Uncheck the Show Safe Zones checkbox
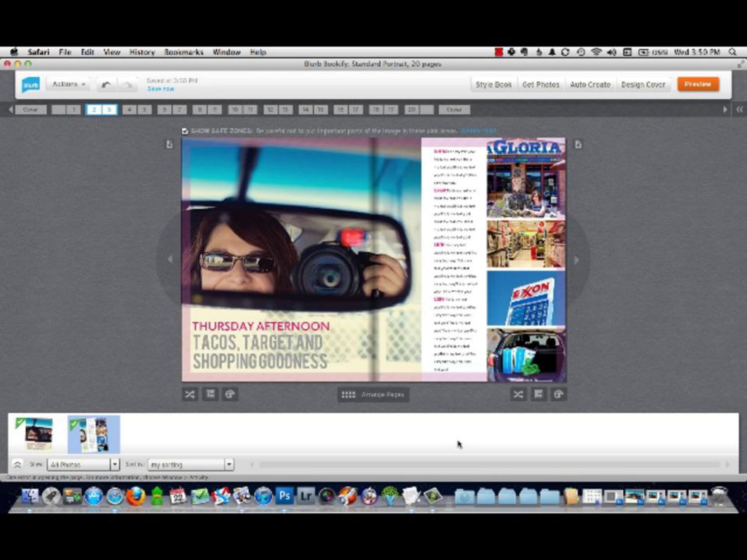The width and height of the screenshot is (747, 560). click(185, 131)
